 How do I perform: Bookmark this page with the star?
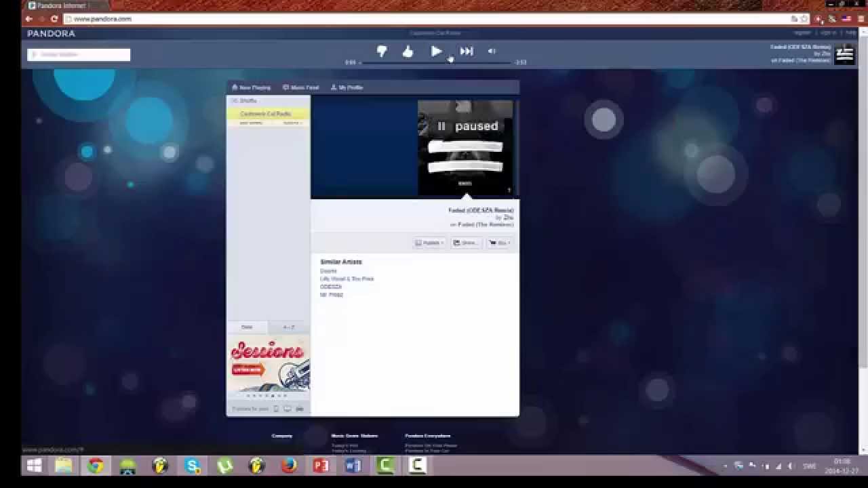[804, 19]
